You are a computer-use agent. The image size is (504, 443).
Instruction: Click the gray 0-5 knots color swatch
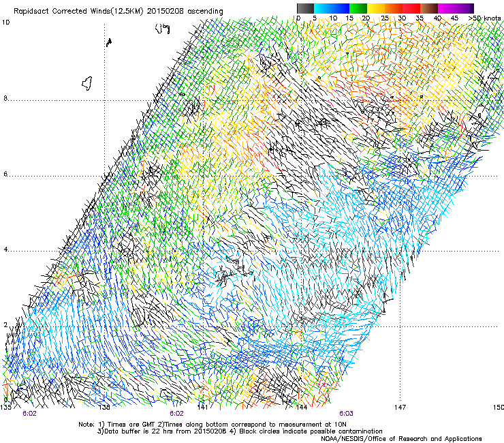305,8
